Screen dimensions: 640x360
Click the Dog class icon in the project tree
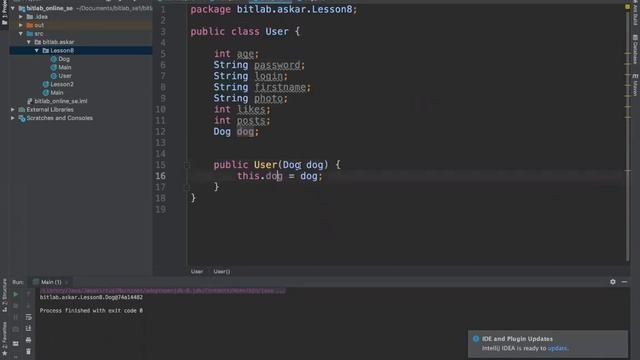click(x=53, y=59)
